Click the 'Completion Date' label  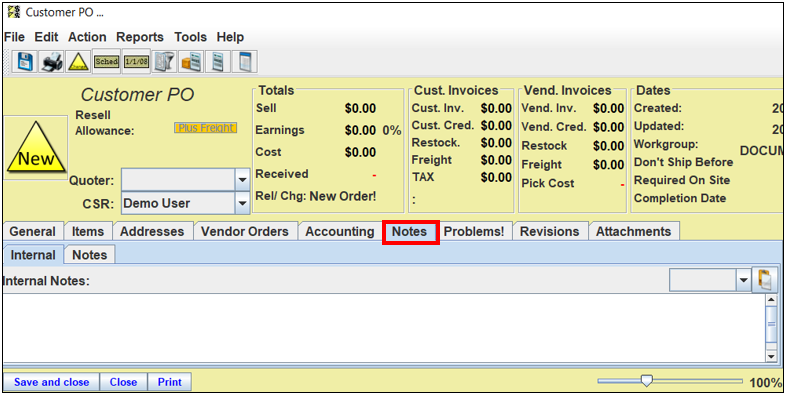click(680, 198)
